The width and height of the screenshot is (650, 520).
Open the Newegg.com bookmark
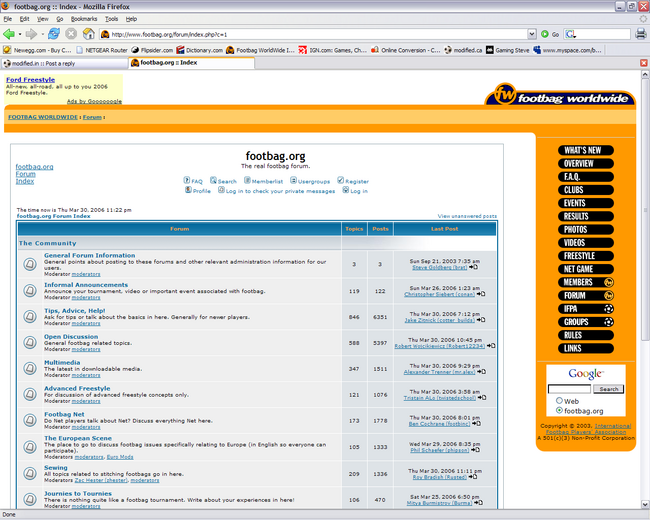37,50
